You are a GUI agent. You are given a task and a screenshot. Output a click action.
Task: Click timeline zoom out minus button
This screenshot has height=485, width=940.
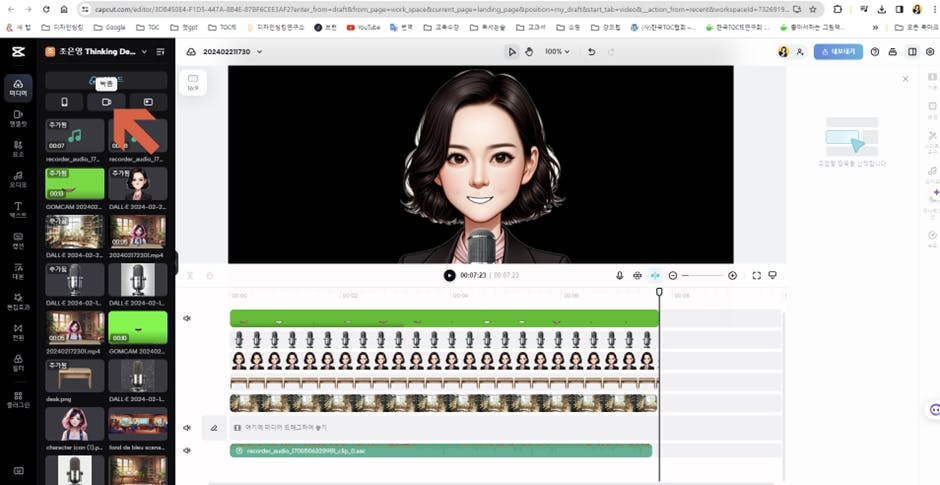click(x=673, y=276)
